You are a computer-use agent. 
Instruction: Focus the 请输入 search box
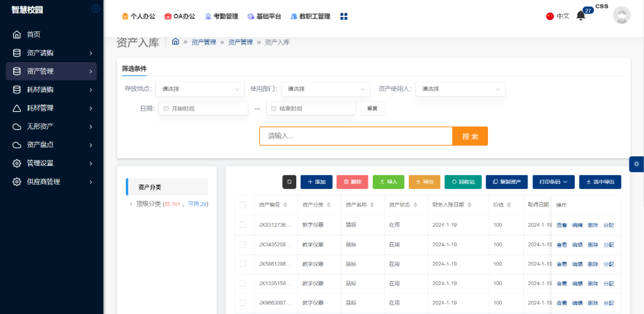point(356,136)
